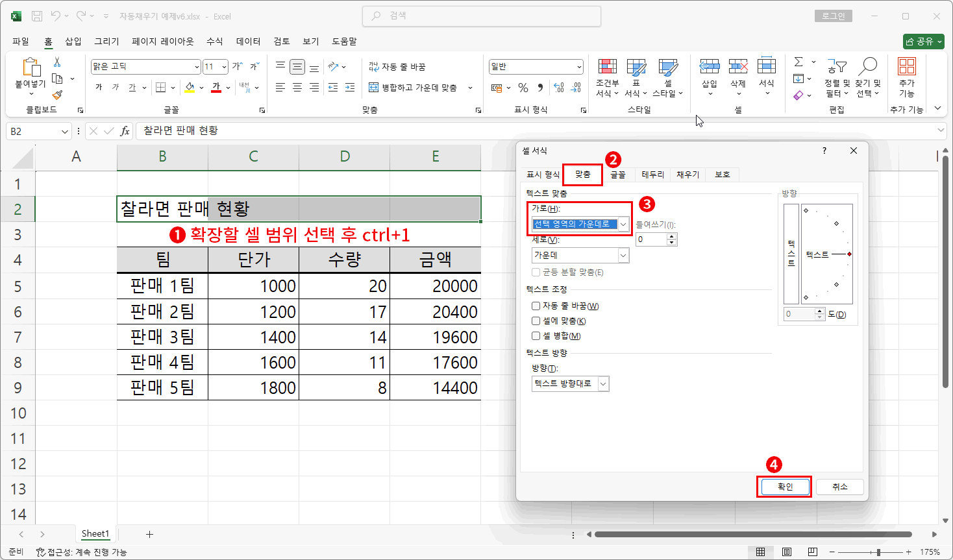Viewport: 953px width, 560px height.
Task: Decrease cell indent
Action: 333,87
